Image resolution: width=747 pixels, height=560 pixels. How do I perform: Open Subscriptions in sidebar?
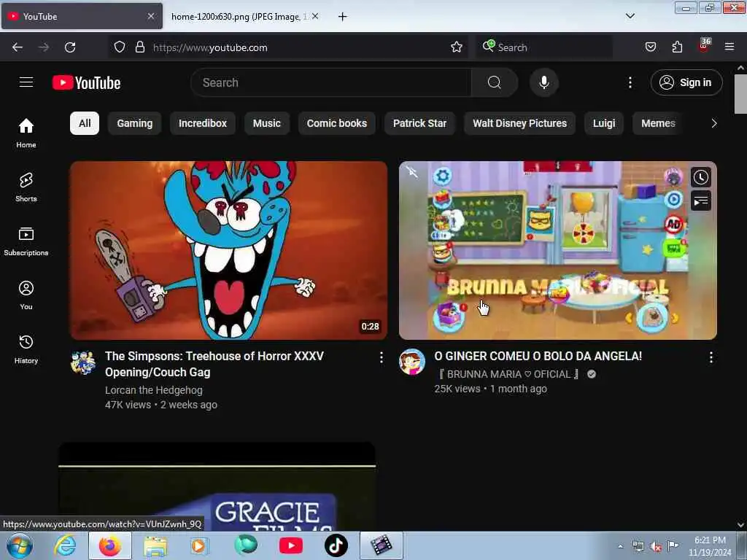(x=26, y=241)
